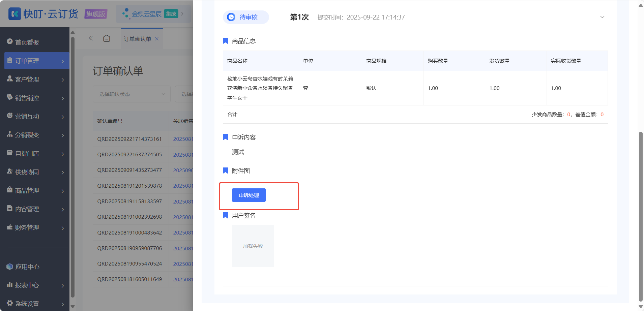Open the 分销裂变 sidebar menu
The height and width of the screenshot is (311, 644).
[37, 135]
